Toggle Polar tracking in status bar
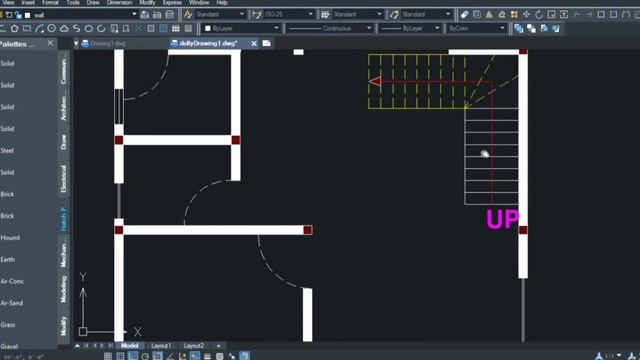The height and width of the screenshot is (360, 640). pos(145,356)
